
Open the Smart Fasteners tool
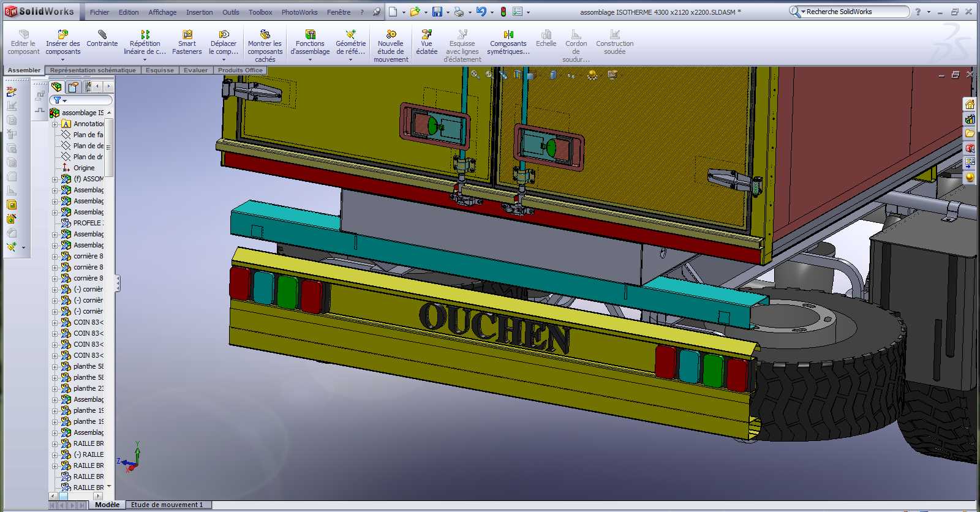point(187,42)
